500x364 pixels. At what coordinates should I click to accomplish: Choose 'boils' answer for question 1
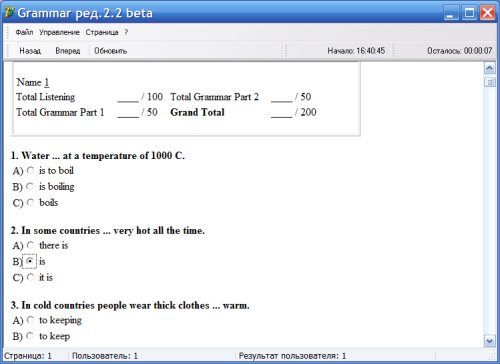click(x=30, y=202)
